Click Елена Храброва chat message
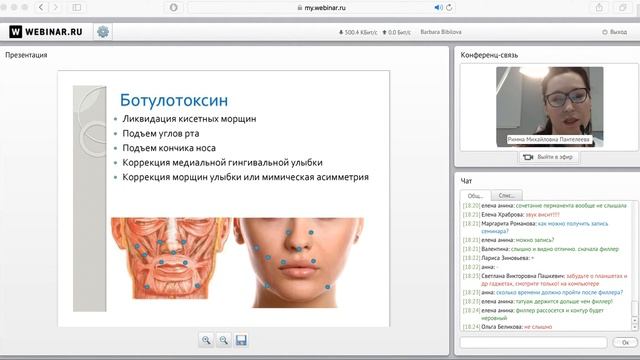This screenshot has height=360, width=640. coord(511,214)
